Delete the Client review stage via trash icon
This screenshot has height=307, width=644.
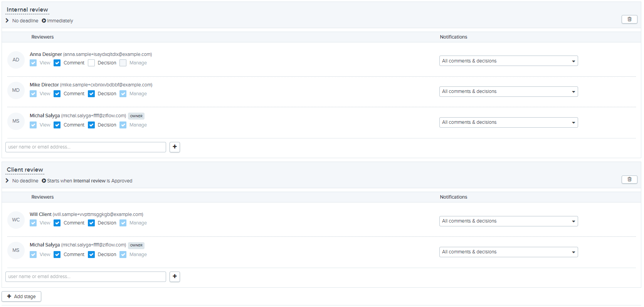[x=629, y=179]
